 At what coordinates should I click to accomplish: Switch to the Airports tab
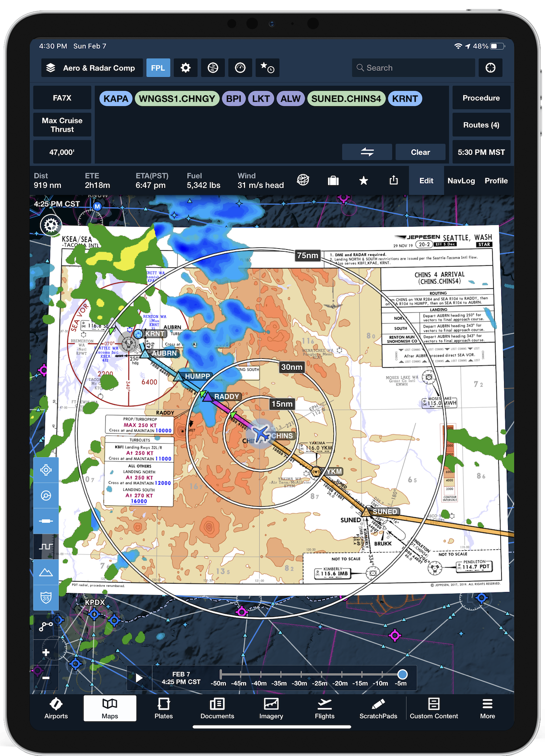(x=56, y=708)
